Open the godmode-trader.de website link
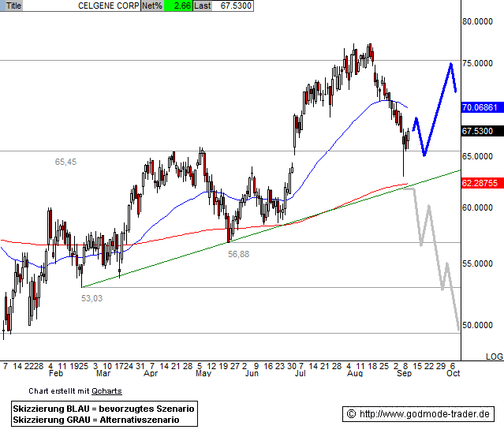This screenshot has width=504, height=437. coord(426,414)
